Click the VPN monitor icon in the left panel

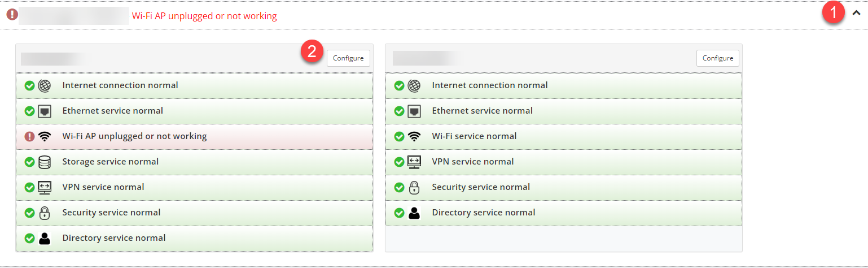point(45,188)
